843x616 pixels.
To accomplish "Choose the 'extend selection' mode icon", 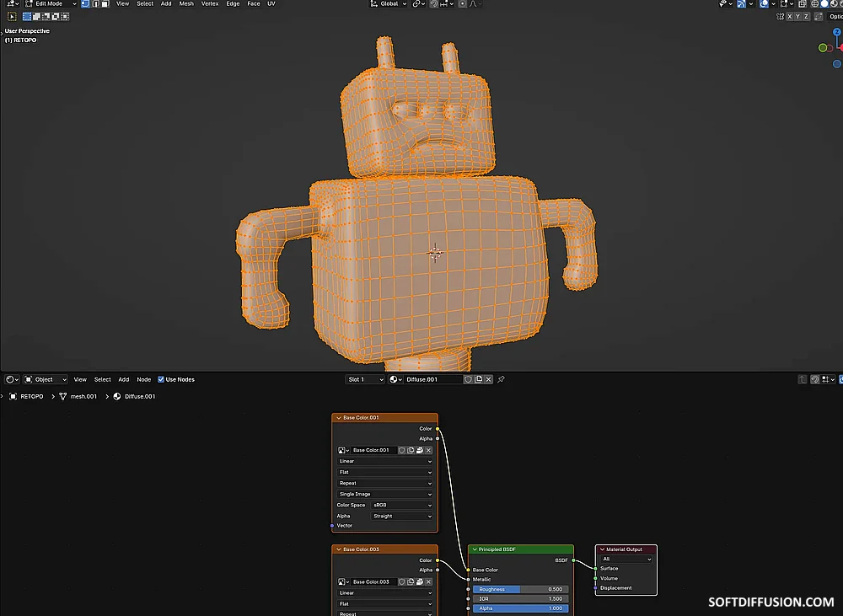I will tap(36, 17).
